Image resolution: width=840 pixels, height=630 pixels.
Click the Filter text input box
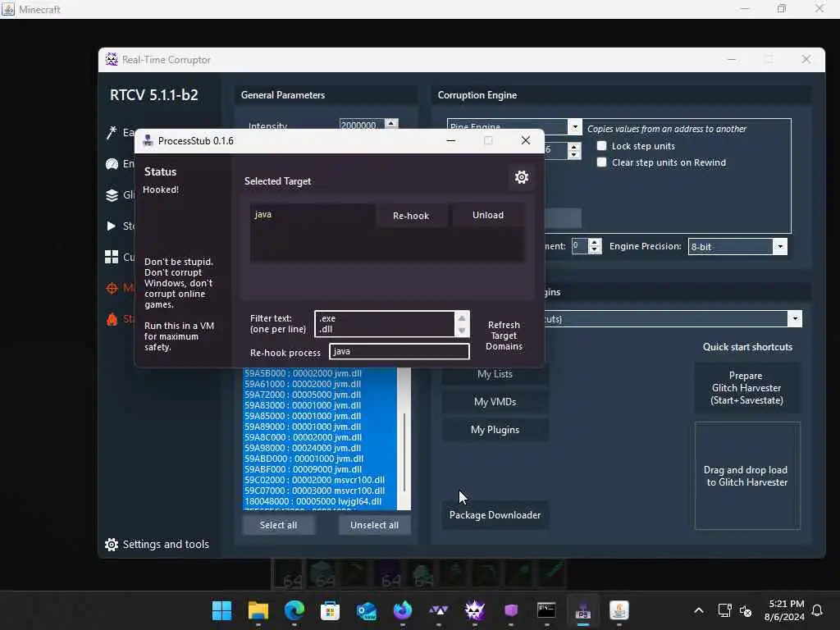[385, 323]
